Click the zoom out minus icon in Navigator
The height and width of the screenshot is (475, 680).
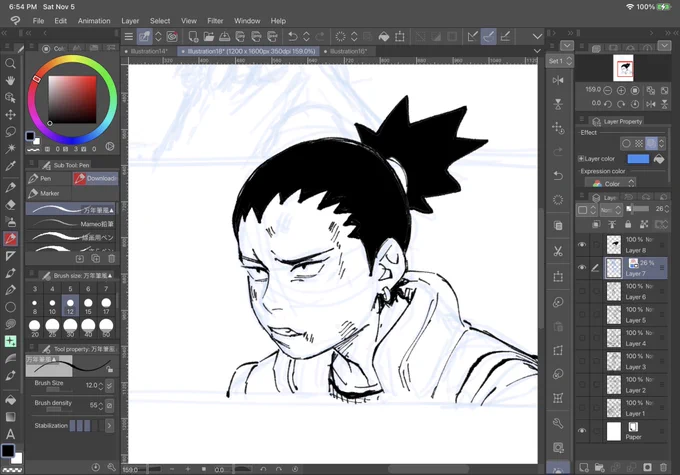pos(608,90)
